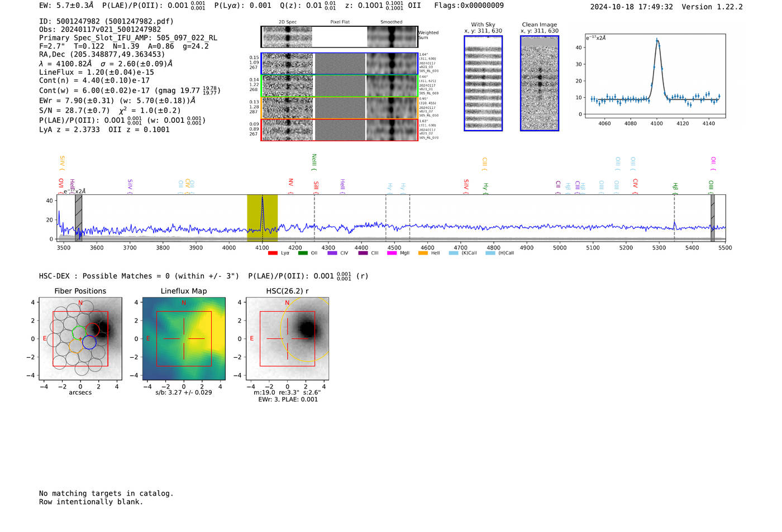Click the timestamp 2024-10-18 17:49:32
782x532 pixels.
click(x=632, y=7)
